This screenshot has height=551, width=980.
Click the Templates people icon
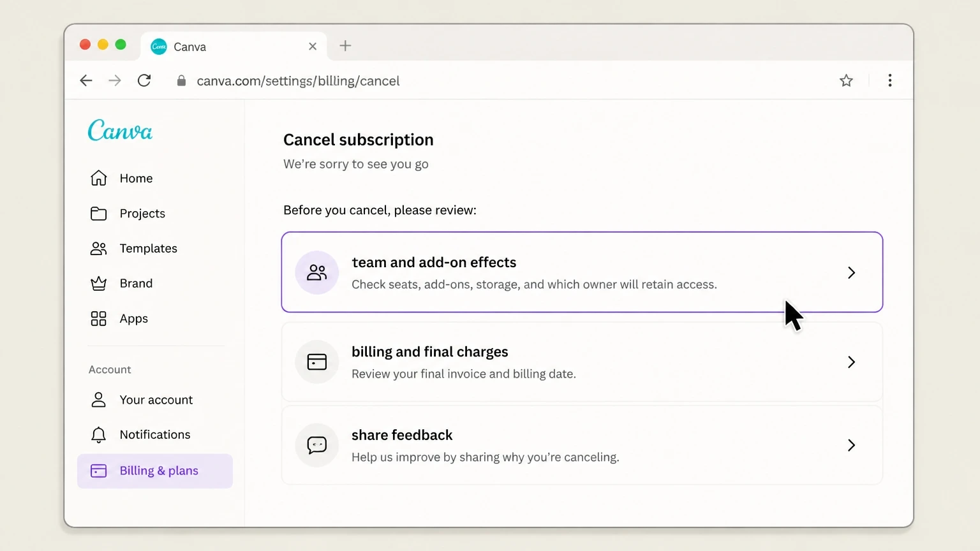click(x=98, y=249)
